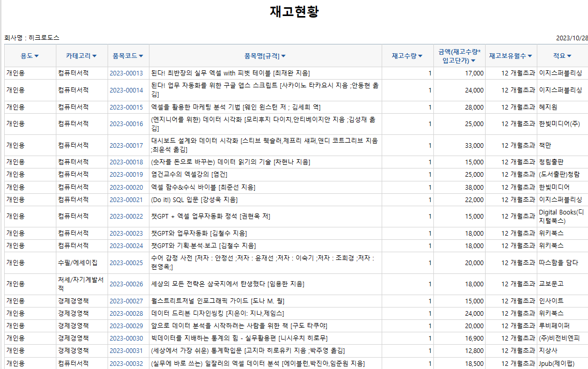Click the report date 2023/10/28
The height and width of the screenshot is (369, 588).
[x=572, y=38]
